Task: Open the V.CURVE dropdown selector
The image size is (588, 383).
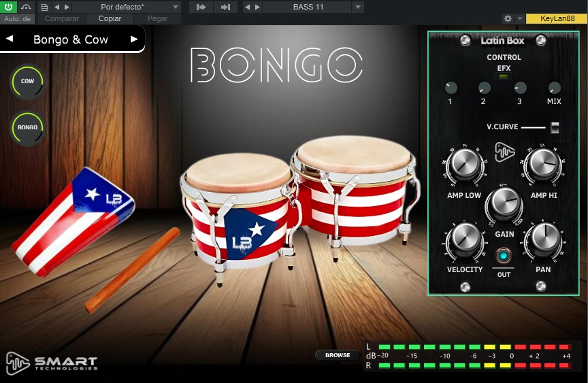Action: 555,127
